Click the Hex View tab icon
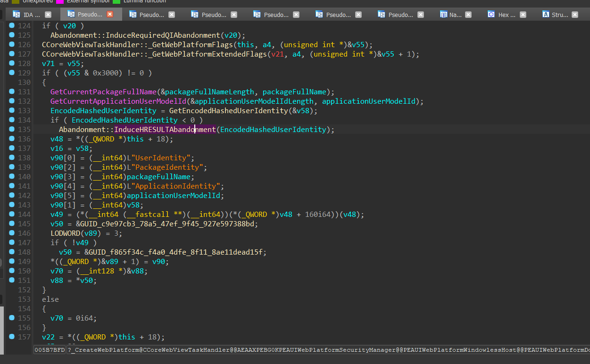The image size is (590, 364). 491,15
